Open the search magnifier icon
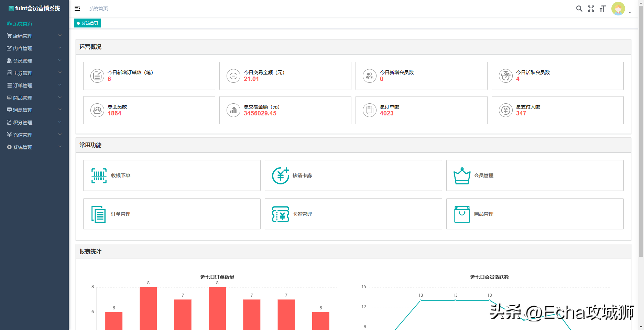This screenshot has height=330, width=644. point(579,9)
